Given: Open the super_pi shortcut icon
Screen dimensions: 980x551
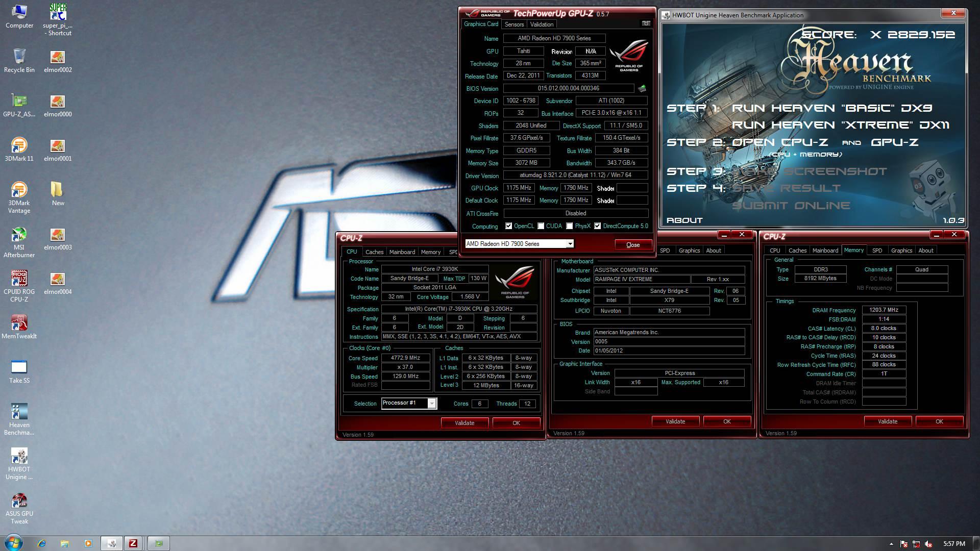Looking at the screenshot, I should 58,20.
